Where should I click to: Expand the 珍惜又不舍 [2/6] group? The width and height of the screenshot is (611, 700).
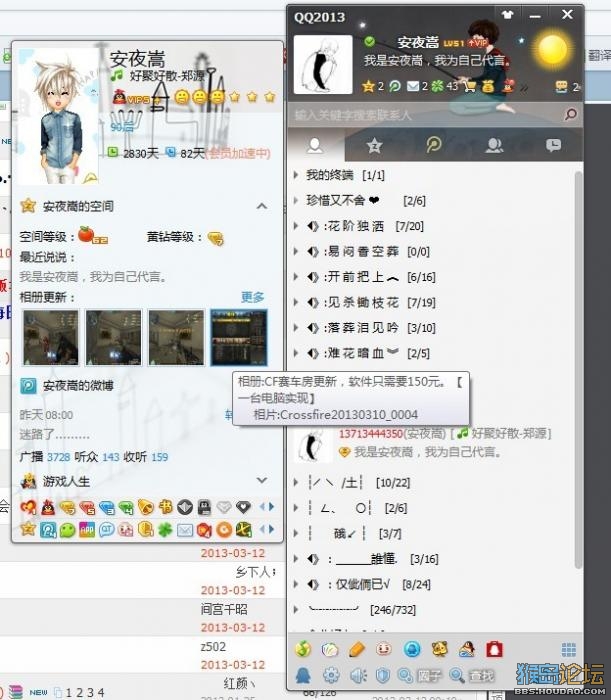pos(295,200)
